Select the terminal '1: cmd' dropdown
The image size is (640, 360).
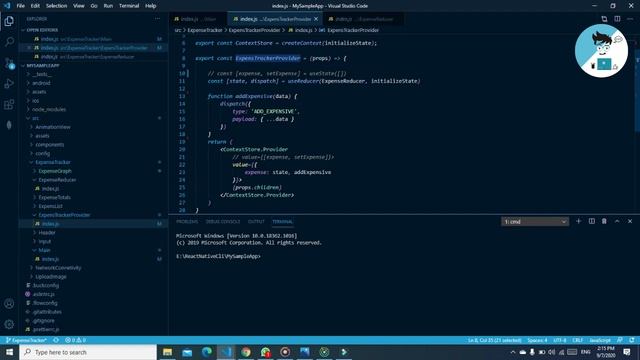pyautogui.click(x=535, y=222)
